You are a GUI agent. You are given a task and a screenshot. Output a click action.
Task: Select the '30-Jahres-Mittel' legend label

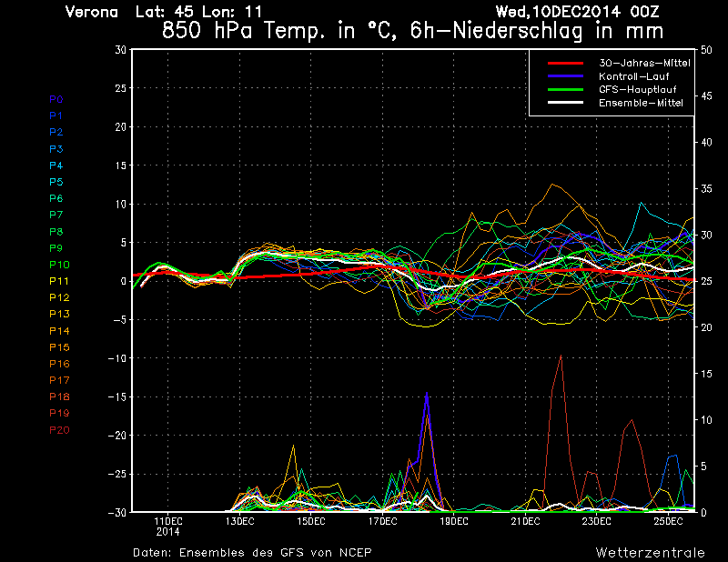click(644, 63)
